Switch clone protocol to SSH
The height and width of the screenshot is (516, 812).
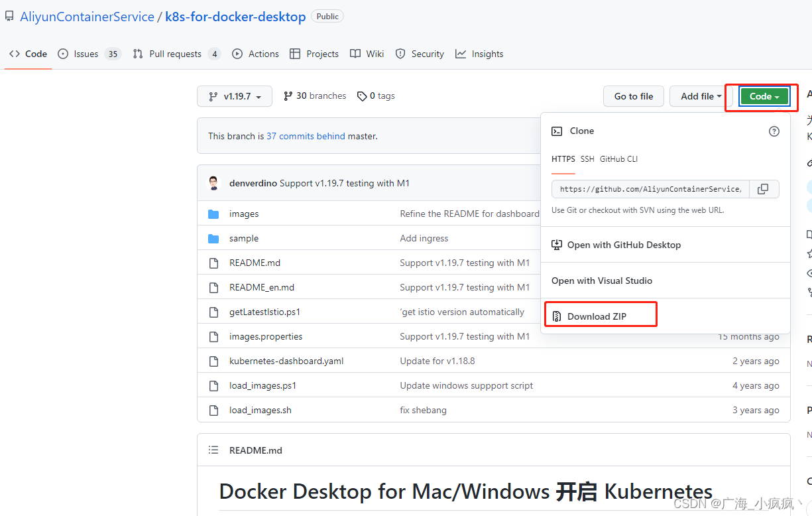tap(587, 159)
